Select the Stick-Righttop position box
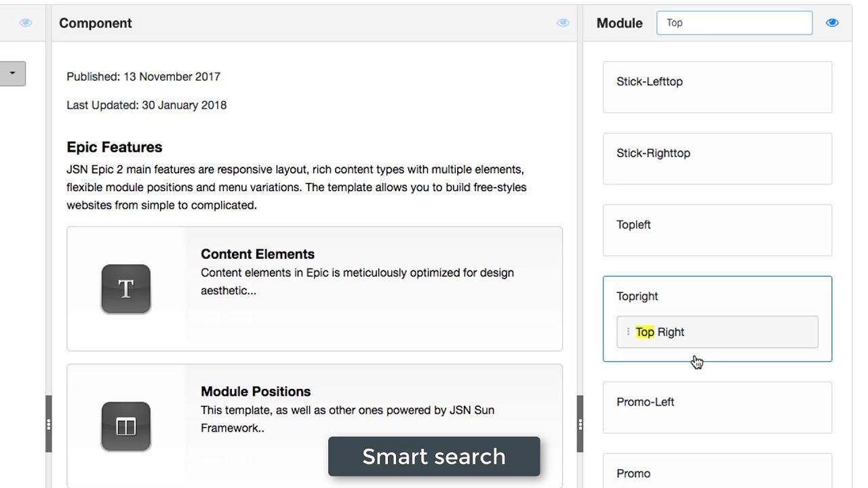This screenshot has width=868, height=488. (717, 159)
